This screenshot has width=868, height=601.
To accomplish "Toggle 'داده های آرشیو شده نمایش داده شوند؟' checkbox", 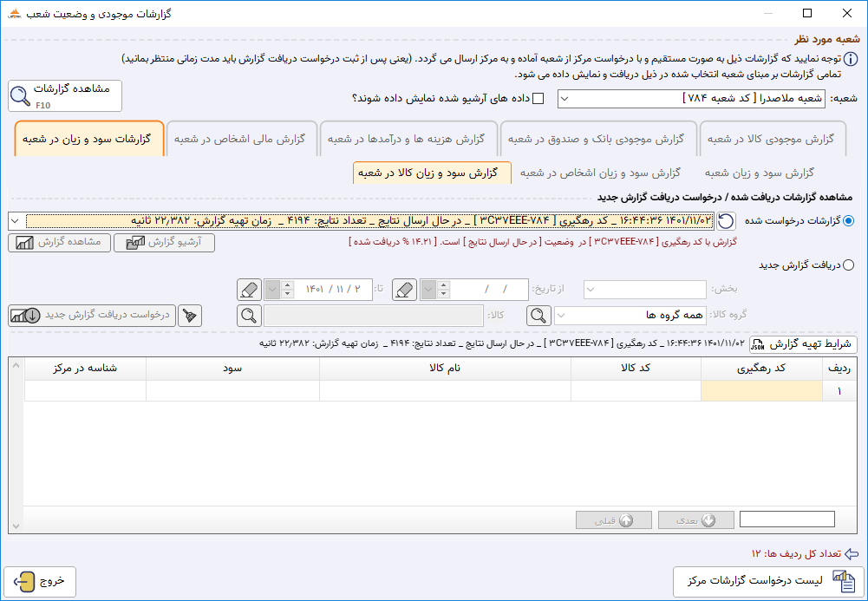I will tap(538, 99).
